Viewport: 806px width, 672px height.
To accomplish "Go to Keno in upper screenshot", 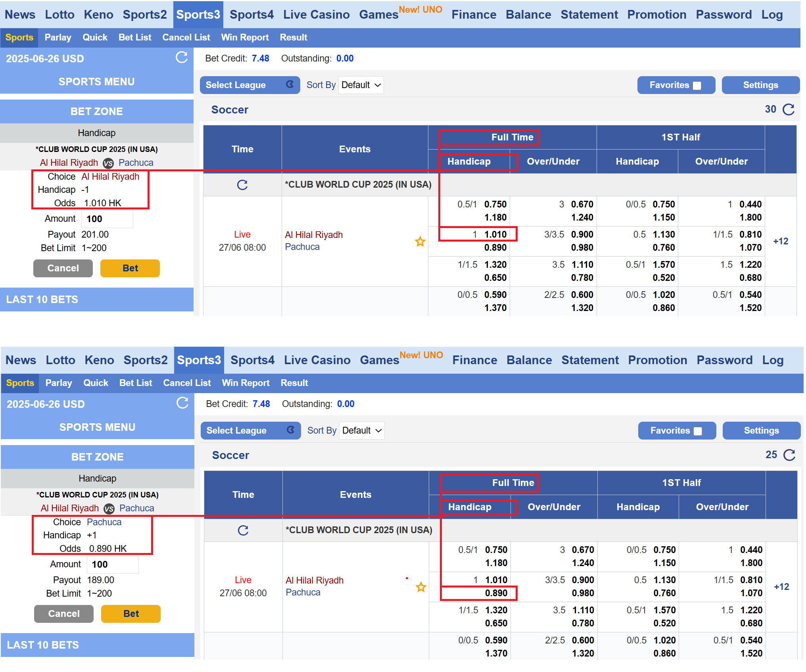I will (98, 15).
